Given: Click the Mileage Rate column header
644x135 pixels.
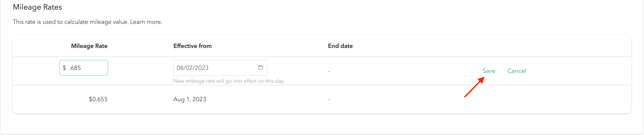Looking at the screenshot, I should pyautogui.click(x=89, y=46).
